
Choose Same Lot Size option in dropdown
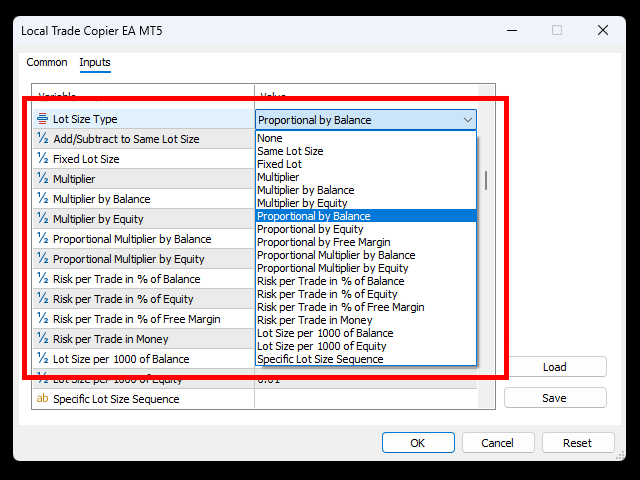pyautogui.click(x=366, y=151)
